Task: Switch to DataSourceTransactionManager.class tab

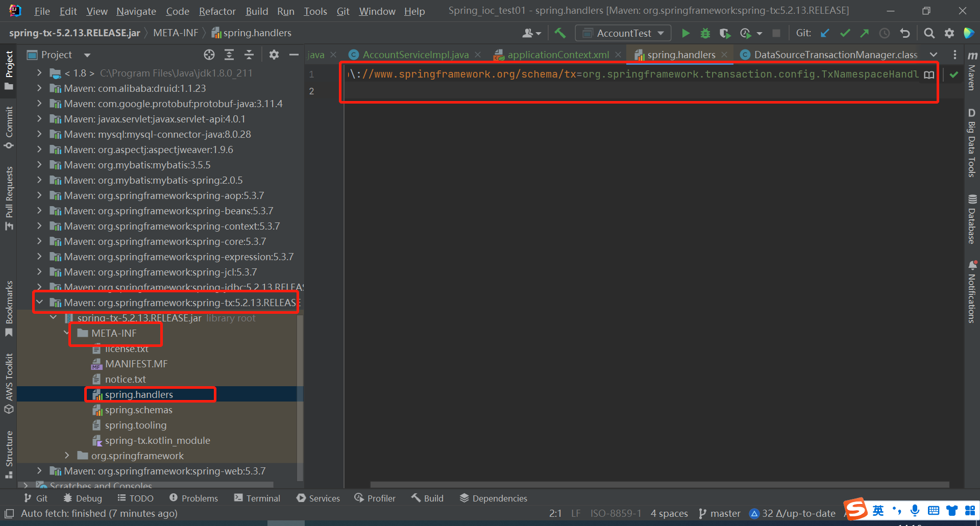Action: click(835, 55)
